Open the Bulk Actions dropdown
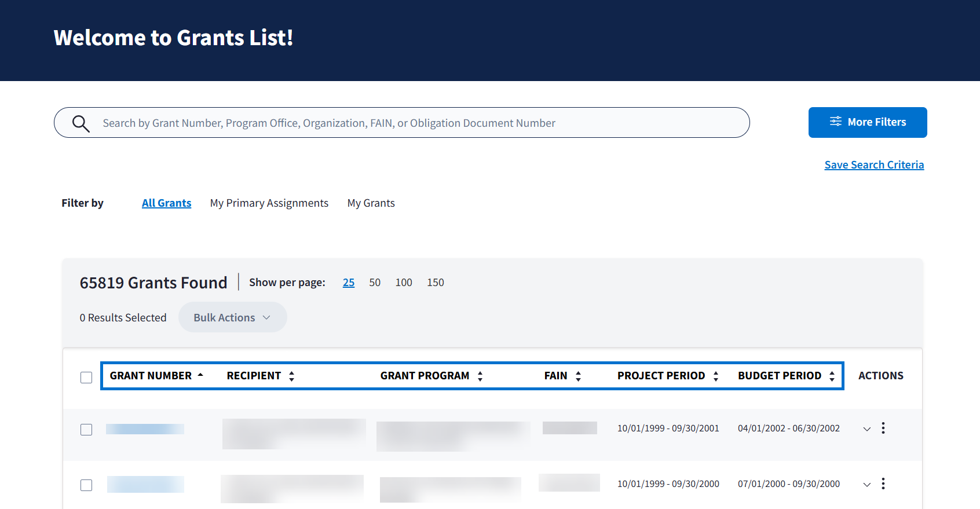 pyautogui.click(x=232, y=317)
